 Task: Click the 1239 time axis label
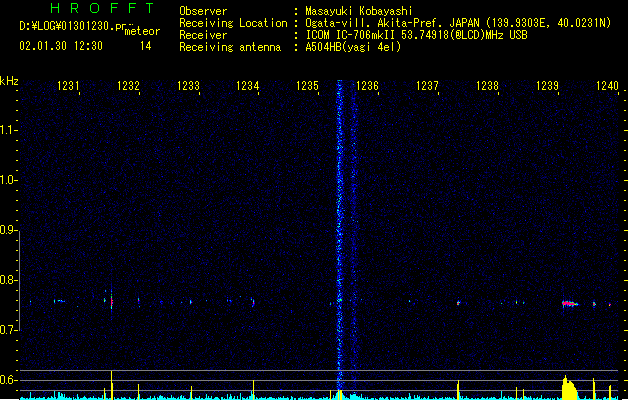[x=548, y=86]
